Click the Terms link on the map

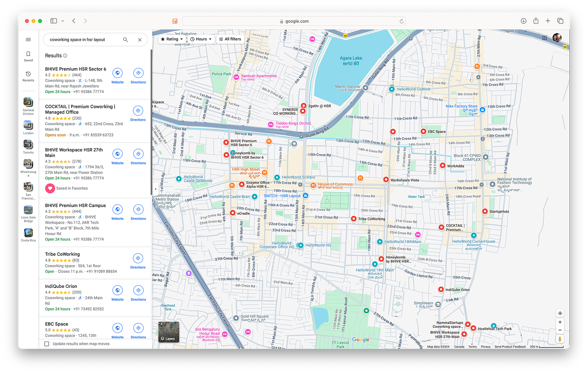point(472,347)
